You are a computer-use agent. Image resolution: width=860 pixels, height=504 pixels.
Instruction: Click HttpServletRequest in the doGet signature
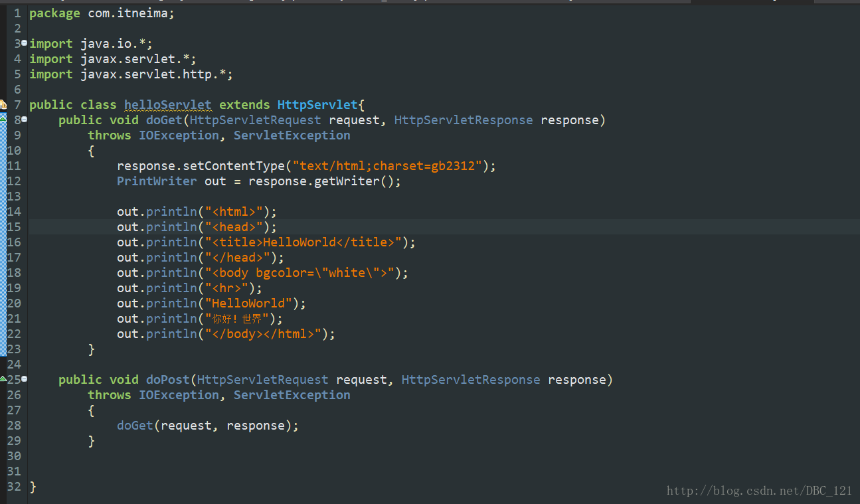pyautogui.click(x=256, y=120)
